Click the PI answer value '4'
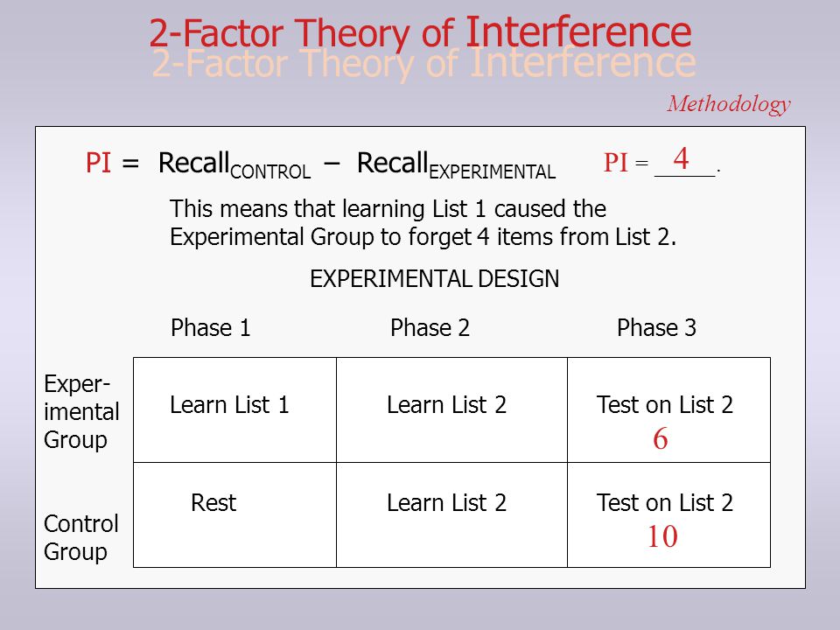 (x=681, y=158)
